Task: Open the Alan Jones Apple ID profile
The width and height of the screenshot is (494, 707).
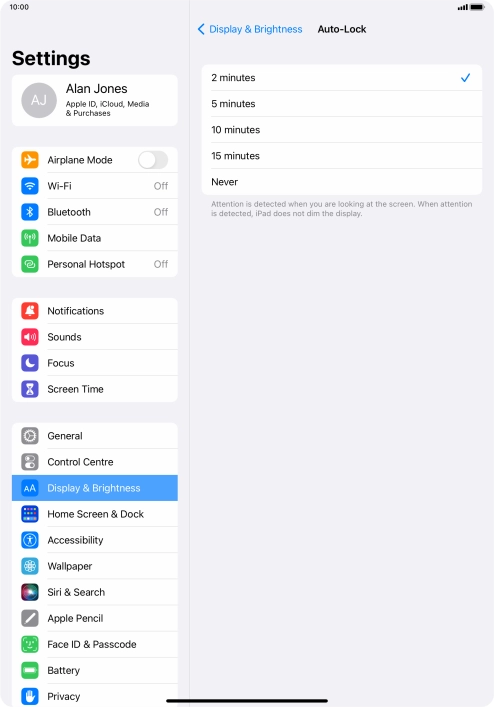Action: tap(95, 100)
